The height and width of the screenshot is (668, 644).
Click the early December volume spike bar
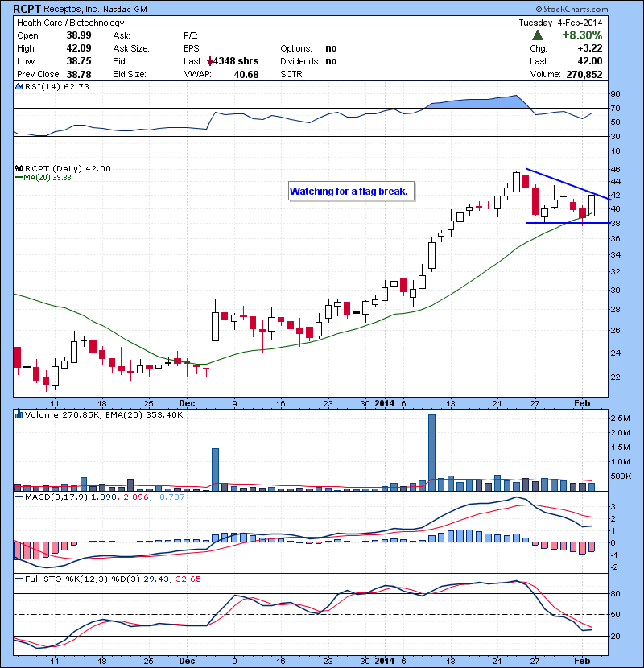pyautogui.click(x=215, y=469)
